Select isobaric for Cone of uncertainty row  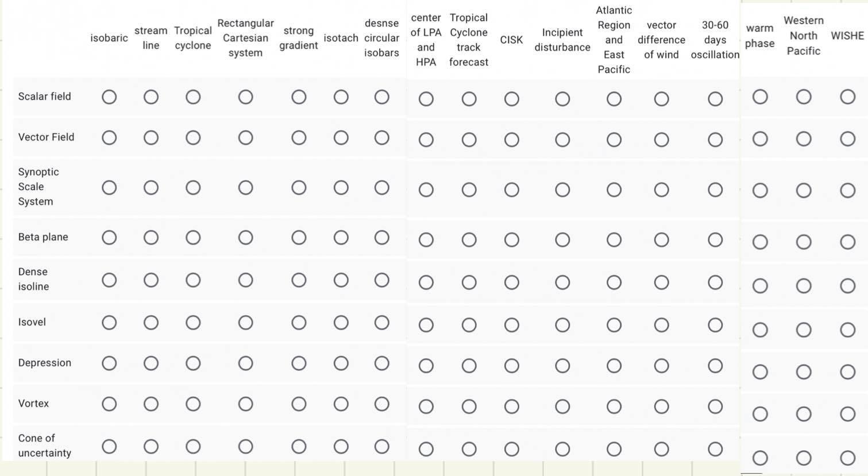point(109,447)
